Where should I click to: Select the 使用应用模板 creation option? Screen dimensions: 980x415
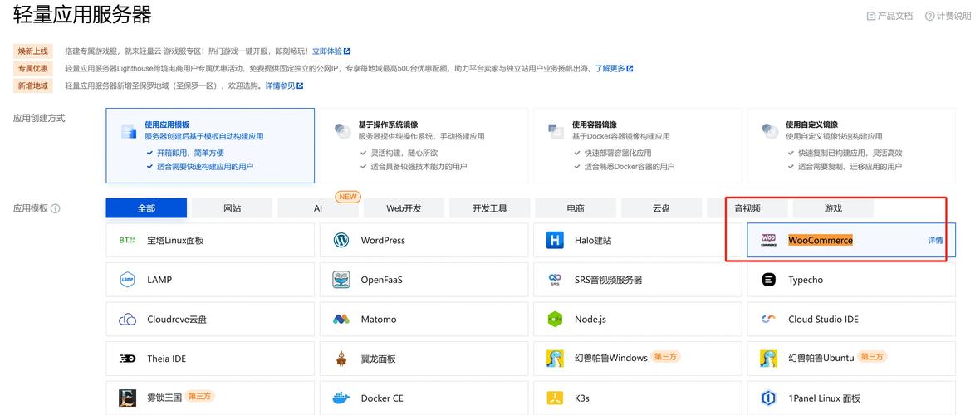coord(210,145)
